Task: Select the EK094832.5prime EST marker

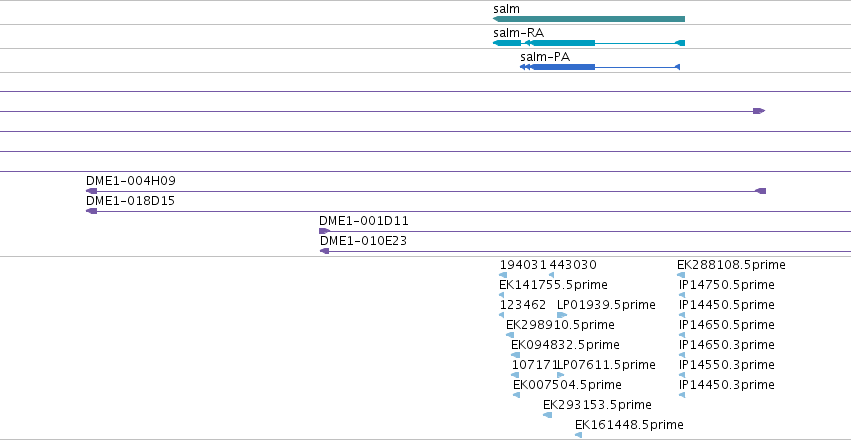Action: point(515,355)
